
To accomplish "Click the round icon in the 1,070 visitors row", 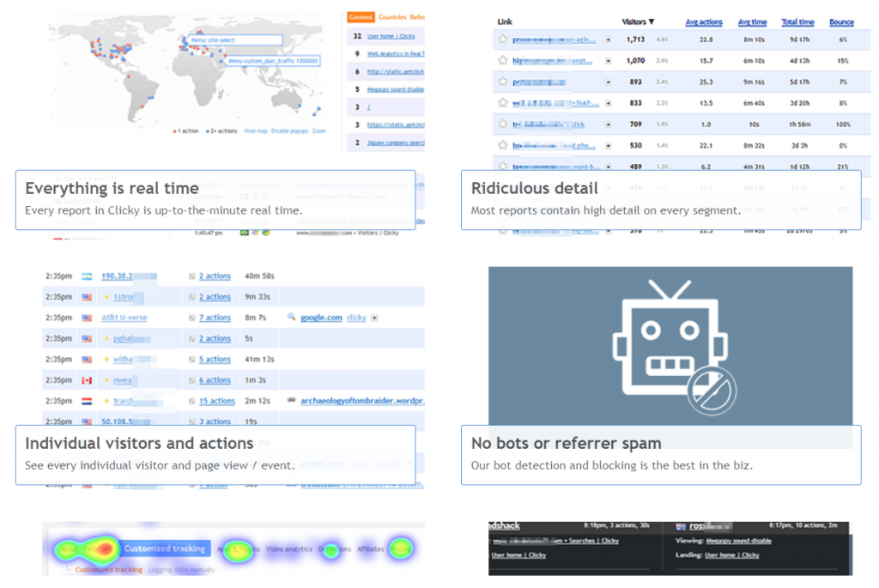I will [x=609, y=61].
